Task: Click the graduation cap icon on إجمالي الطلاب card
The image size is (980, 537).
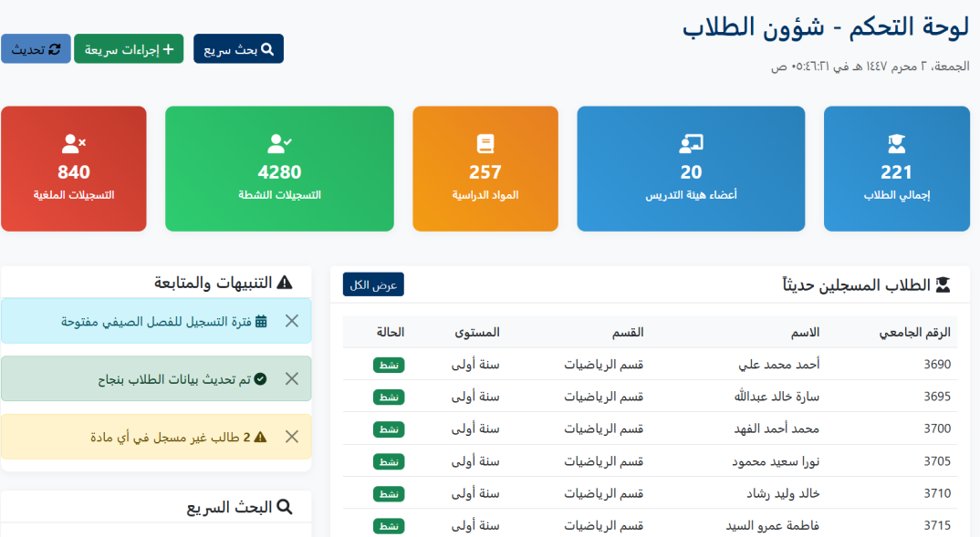Action: pyautogui.click(x=897, y=141)
